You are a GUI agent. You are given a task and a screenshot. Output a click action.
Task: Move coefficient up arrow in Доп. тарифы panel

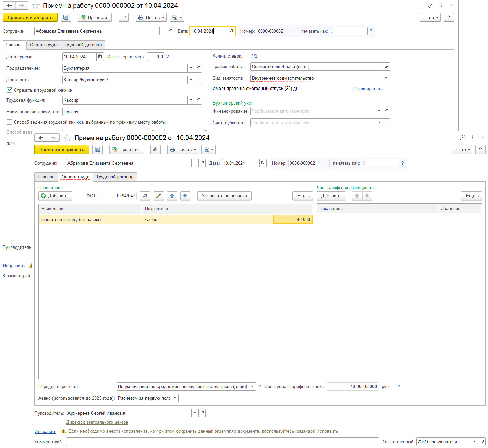point(357,196)
